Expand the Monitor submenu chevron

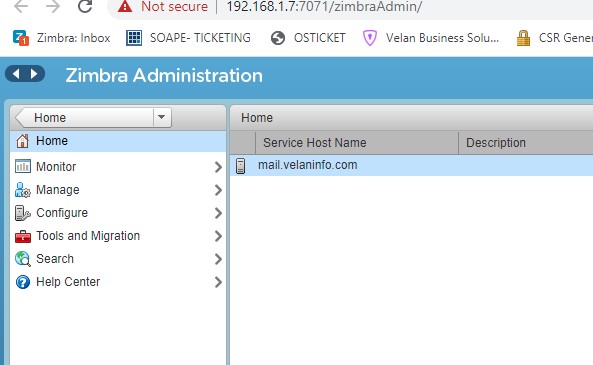[x=218, y=167]
